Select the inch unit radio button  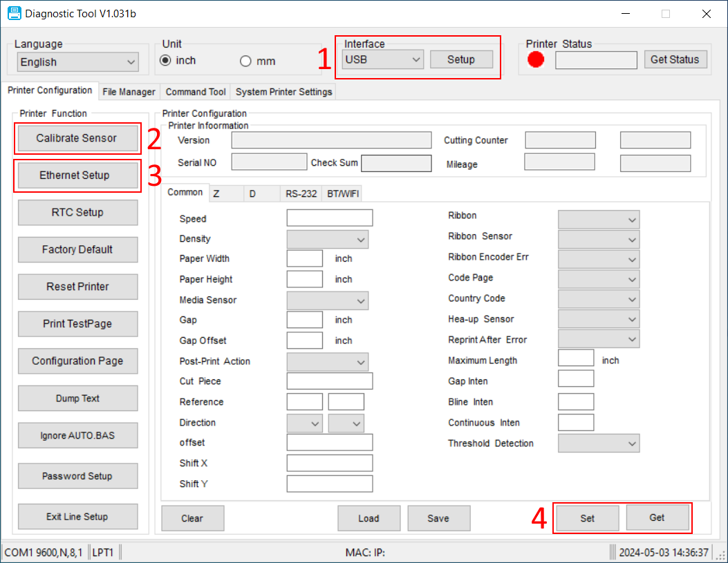(166, 61)
